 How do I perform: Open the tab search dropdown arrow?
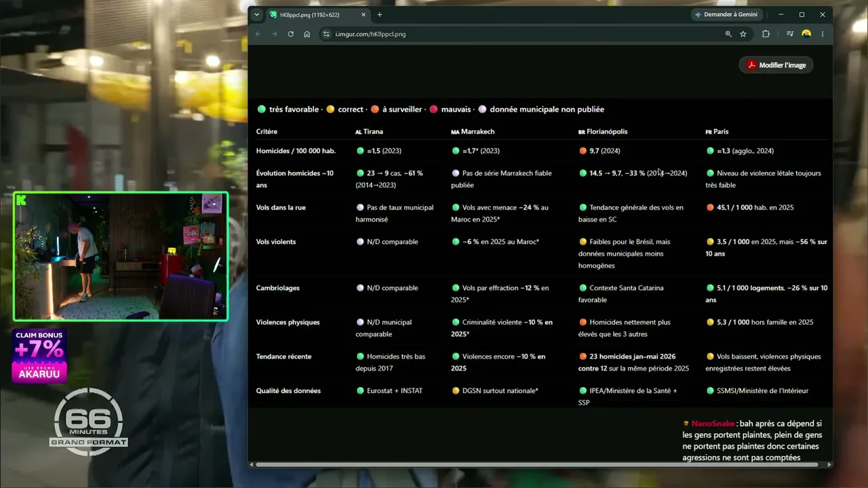pos(257,15)
